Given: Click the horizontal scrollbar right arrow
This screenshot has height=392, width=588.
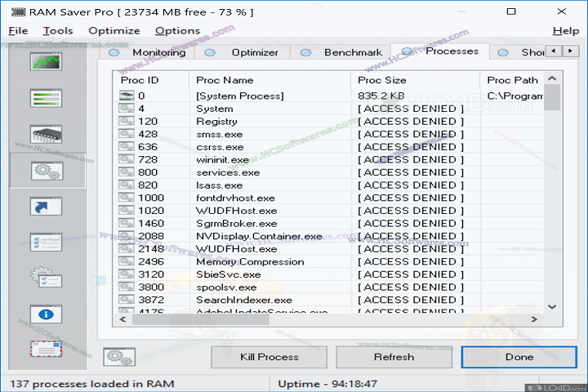Looking at the screenshot, I should click(534, 319).
